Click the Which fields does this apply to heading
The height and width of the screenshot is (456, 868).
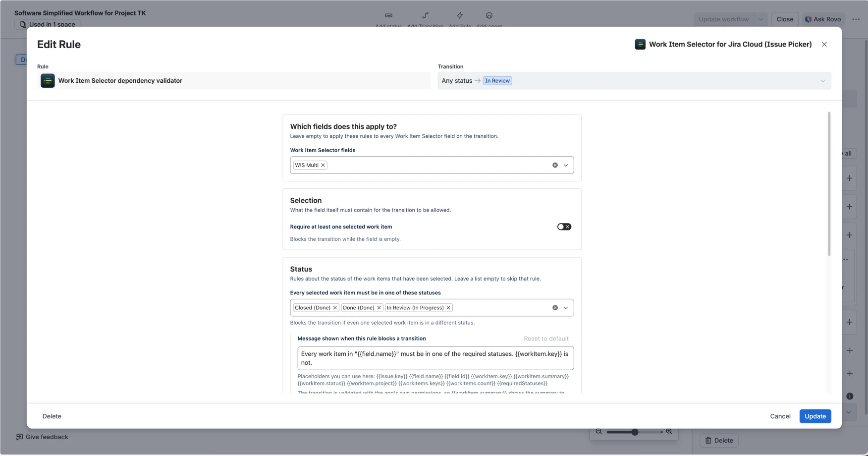pos(343,127)
